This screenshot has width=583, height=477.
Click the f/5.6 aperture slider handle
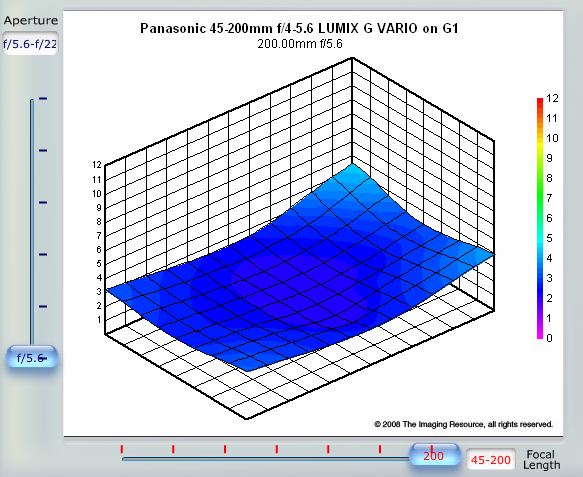32,357
